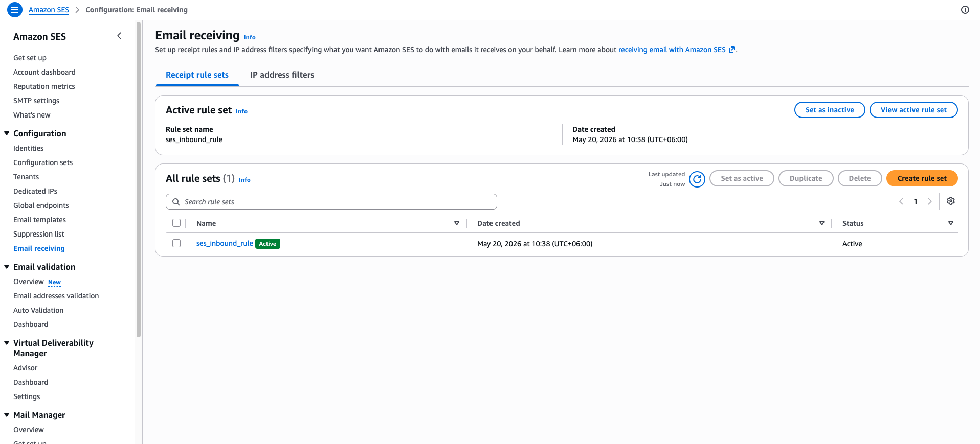This screenshot has height=444, width=980.
Task: Focus the Search rule sets field
Action: (331, 202)
